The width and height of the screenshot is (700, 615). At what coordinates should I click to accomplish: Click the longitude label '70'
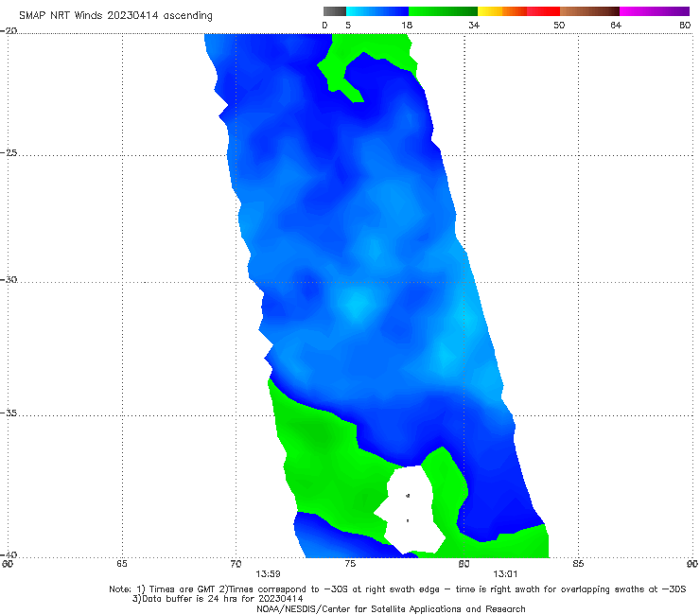(236, 564)
